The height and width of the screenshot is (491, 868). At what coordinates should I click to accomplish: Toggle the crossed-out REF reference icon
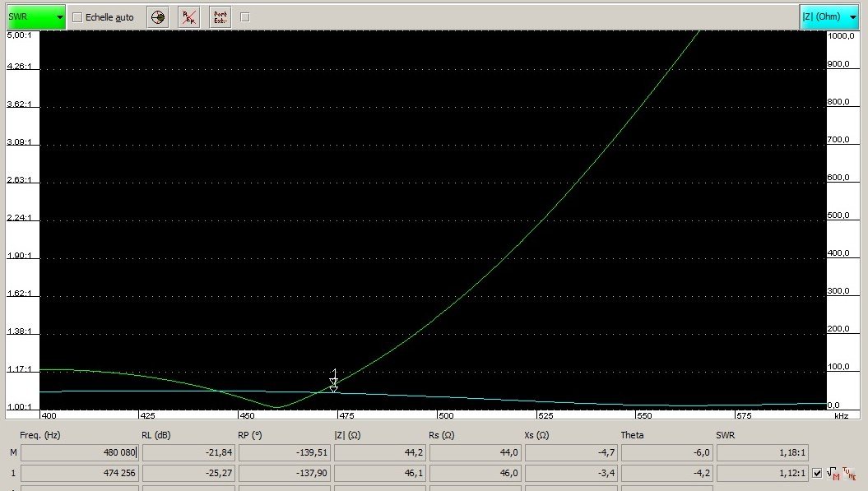[x=188, y=17]
